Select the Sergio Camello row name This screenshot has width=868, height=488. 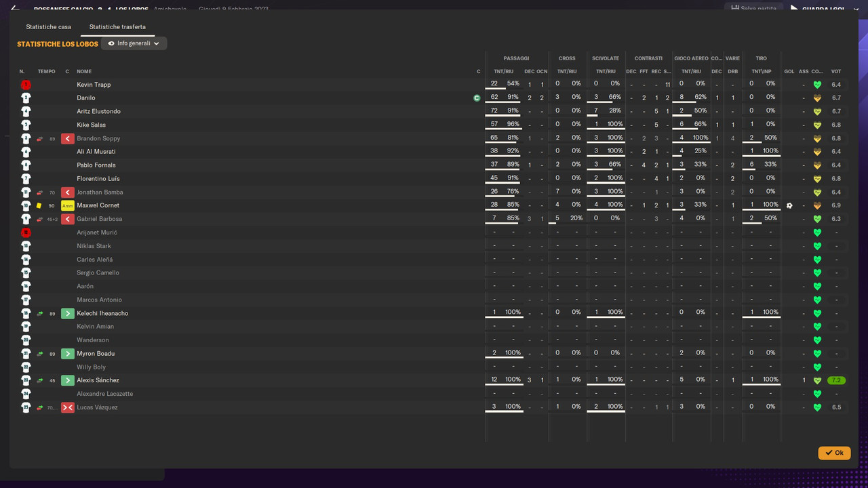click(x=98, y=272)
